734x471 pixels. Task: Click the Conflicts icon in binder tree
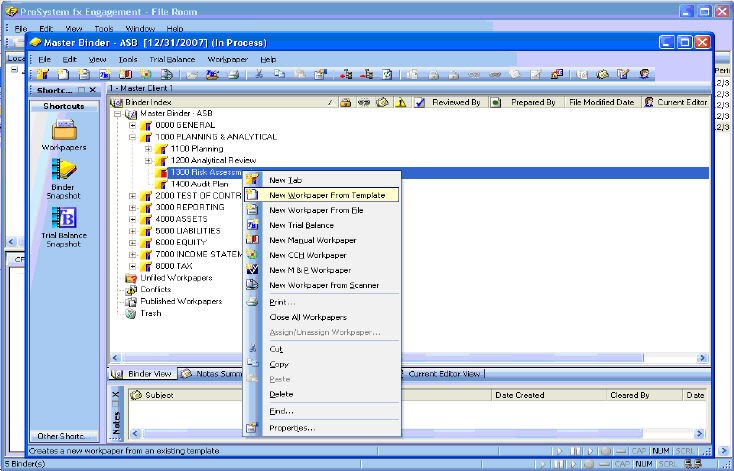[x=131, y=290]
